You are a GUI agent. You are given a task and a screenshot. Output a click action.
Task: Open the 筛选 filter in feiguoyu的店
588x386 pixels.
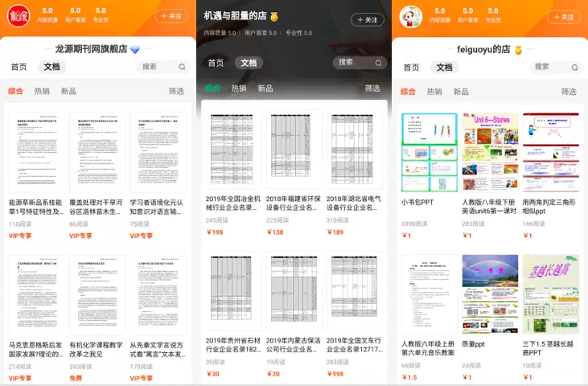tap(569, 92)
